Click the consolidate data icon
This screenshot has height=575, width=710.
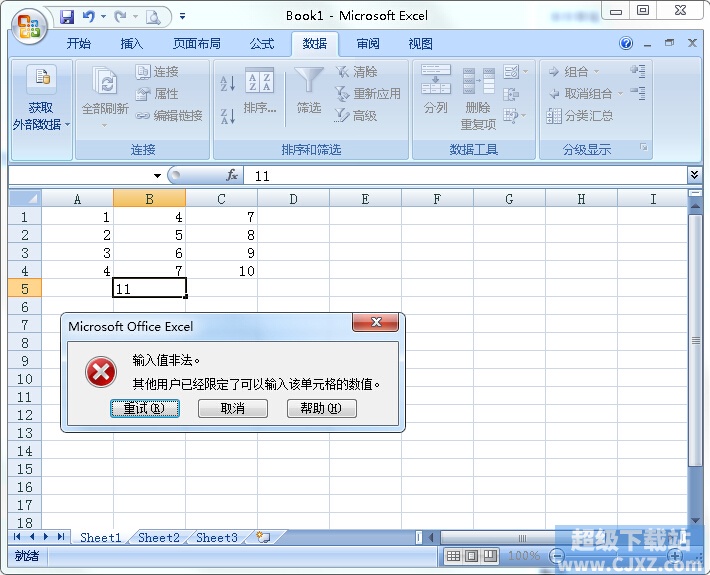(x=511, y=94)
